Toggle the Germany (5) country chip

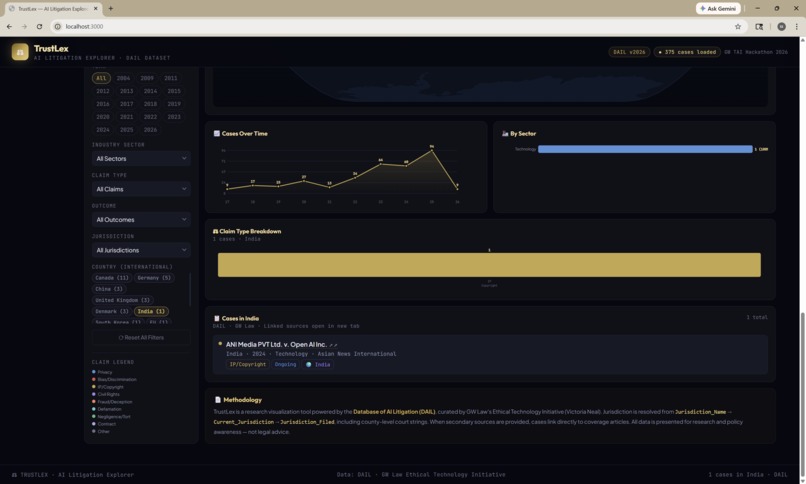click(154, 278)
